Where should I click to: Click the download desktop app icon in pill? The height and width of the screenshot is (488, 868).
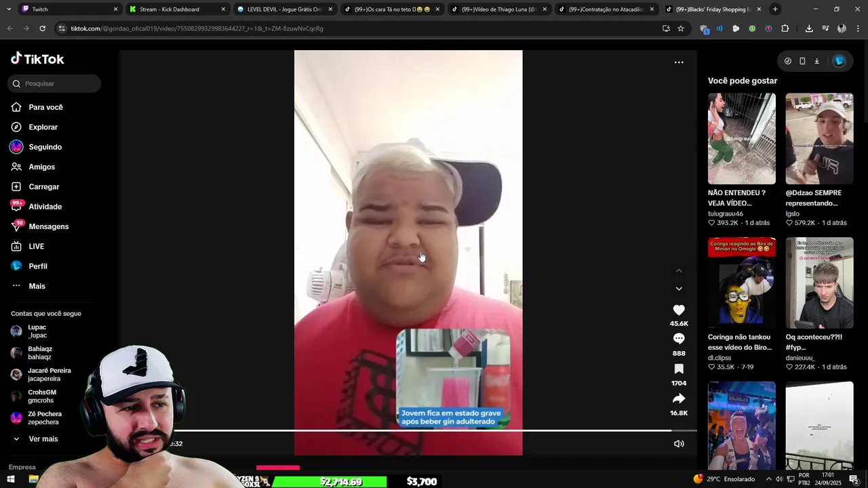(x=817, y=61)
